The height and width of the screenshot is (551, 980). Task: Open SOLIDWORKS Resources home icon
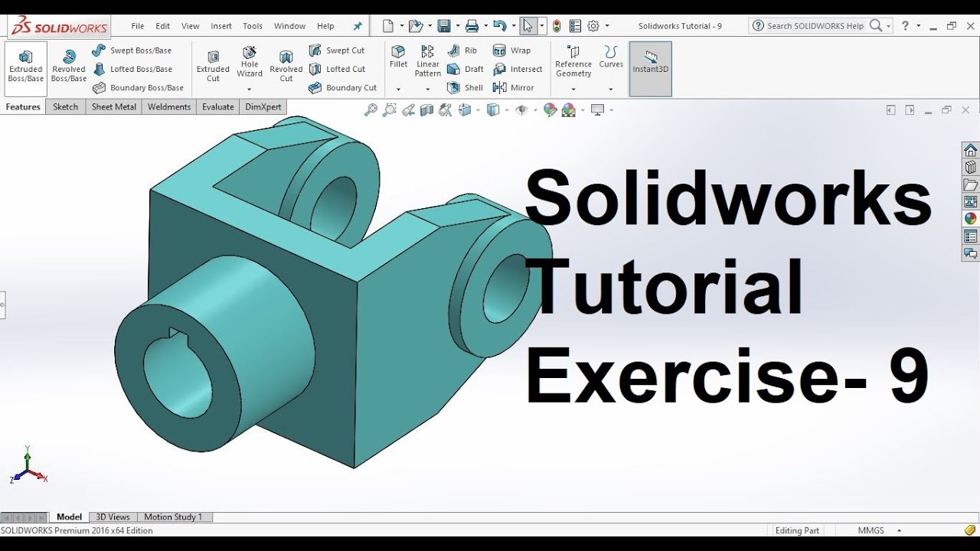tap(970, 150)
